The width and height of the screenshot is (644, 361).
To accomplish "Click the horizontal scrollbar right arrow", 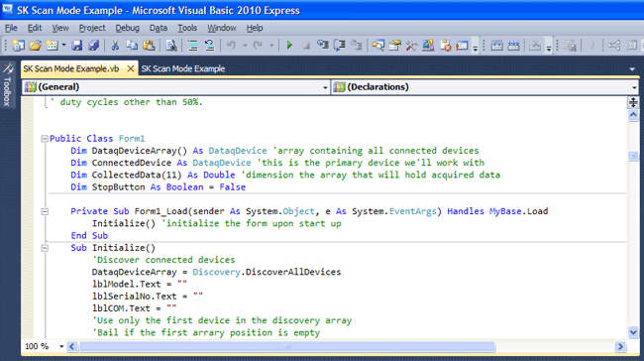I will tap(620, 346).
